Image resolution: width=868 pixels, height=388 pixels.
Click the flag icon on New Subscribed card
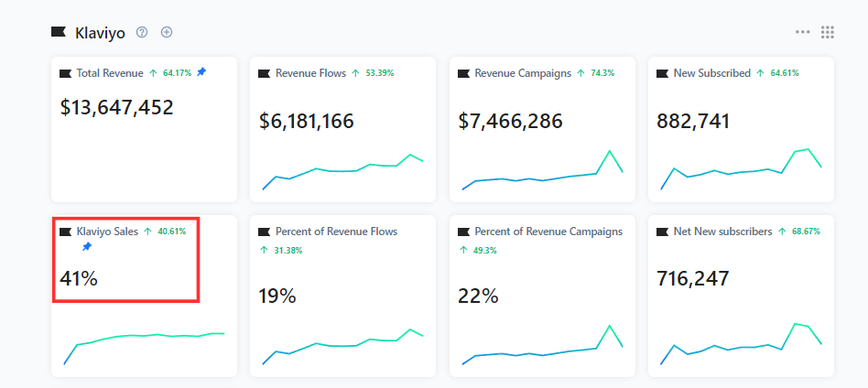[x=662, y=73]
